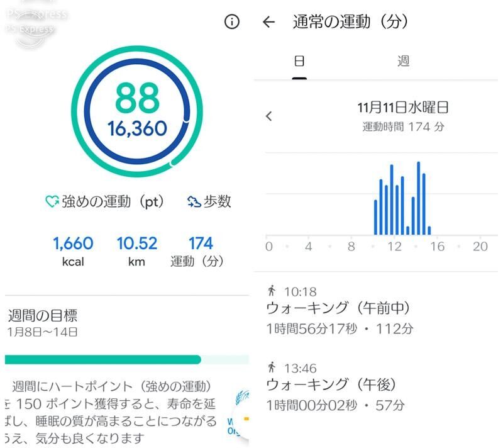Screen dimensions: 503x448
Task: Tap the back arrow beside 通常の運動
Action: click(269, 22)
